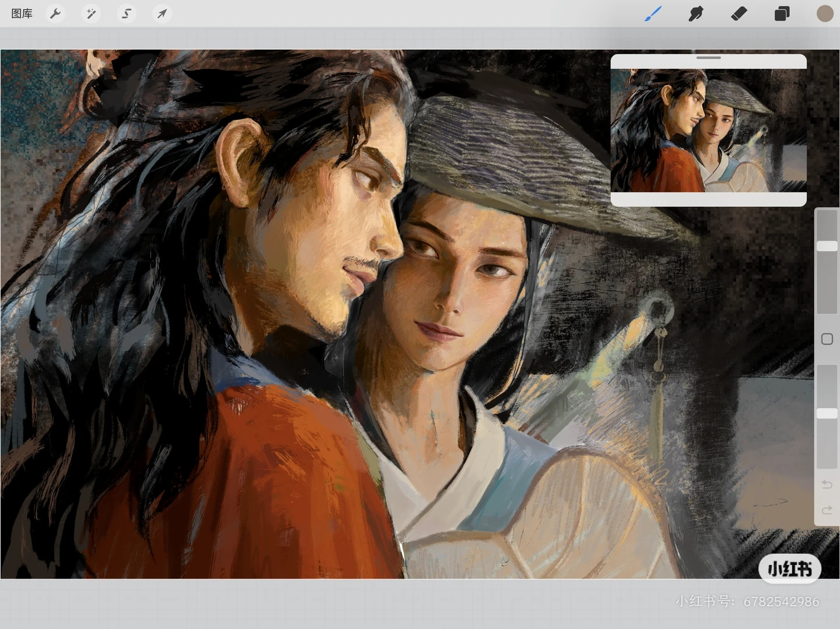
Task: Open the Actions wrench menu
Action: 55,13
